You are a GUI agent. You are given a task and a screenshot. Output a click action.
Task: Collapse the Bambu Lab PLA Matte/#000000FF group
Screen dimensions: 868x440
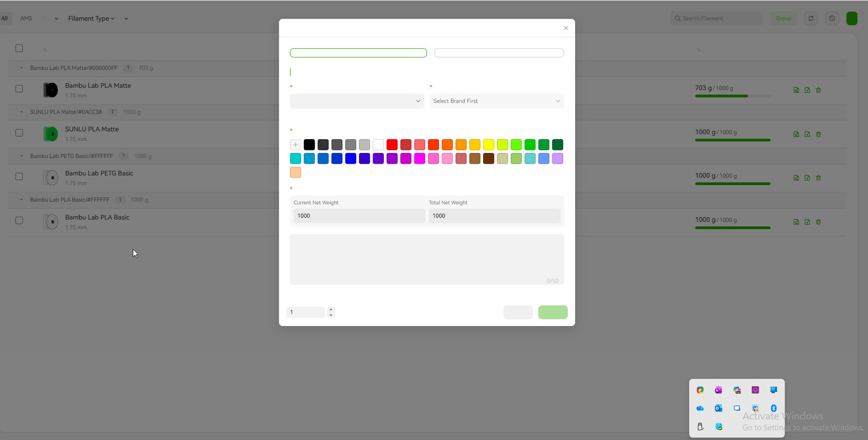pos(21,68)
